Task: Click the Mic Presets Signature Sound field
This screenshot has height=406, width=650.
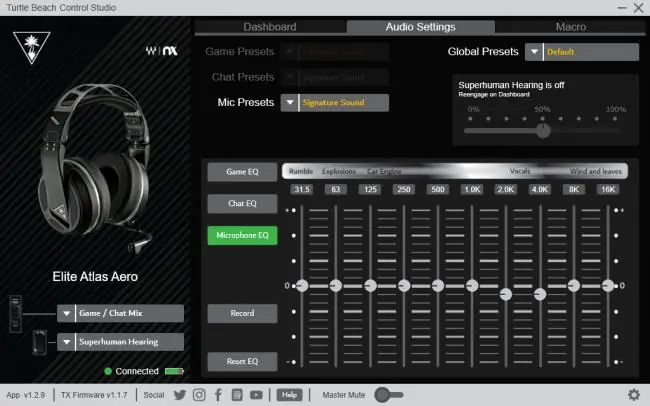Action: coord(344,102)
